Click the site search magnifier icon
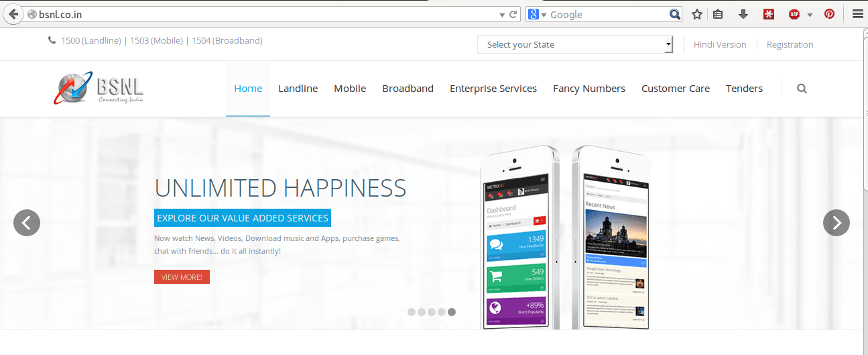 click(x=802, y=89)
